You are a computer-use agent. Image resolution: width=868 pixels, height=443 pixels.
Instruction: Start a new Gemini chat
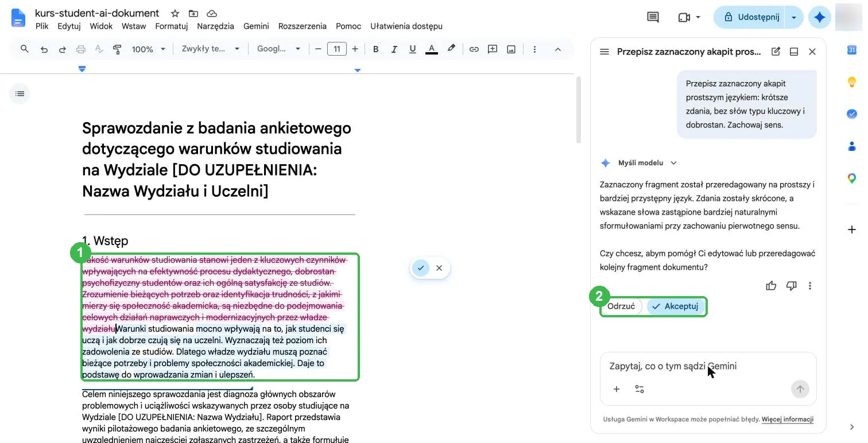pos(776,52)
